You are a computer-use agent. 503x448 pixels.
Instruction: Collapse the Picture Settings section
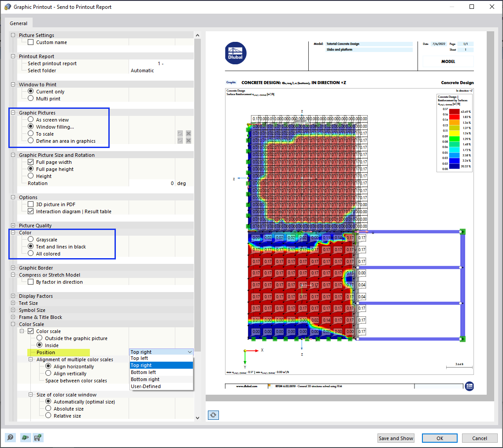tap(13, 35)
